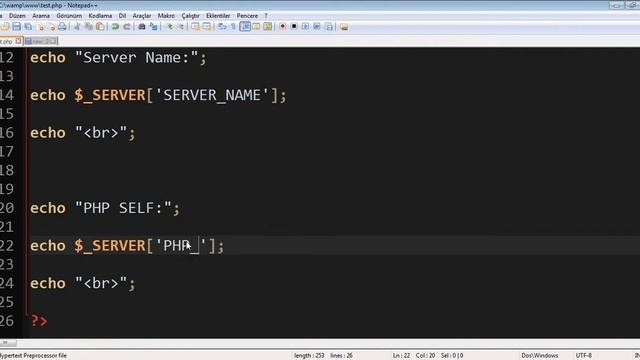The width and height of the screenshot is (640, 360).
Task: Toggle Show All Characters pilcrow icon
Action: pos(233,27)
